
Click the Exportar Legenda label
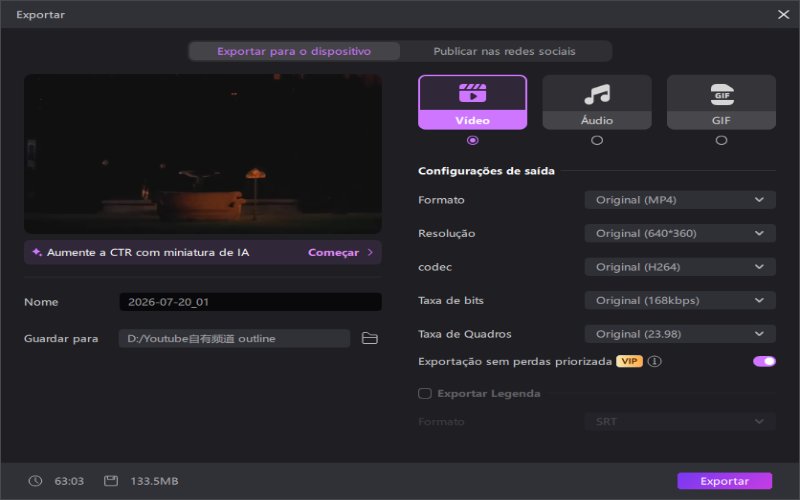(489, 393)
